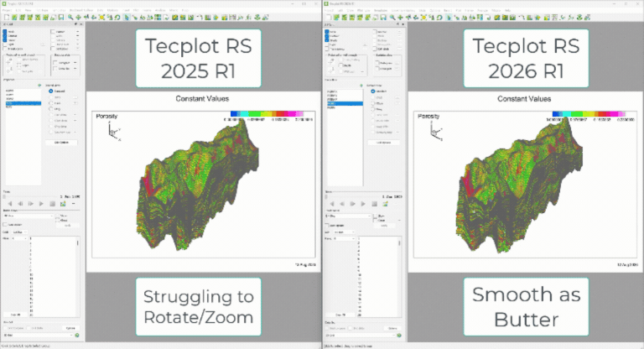Stop animation in 2026 R1 window
Viewport: 644px width, 349px height.
pos(374,204)
